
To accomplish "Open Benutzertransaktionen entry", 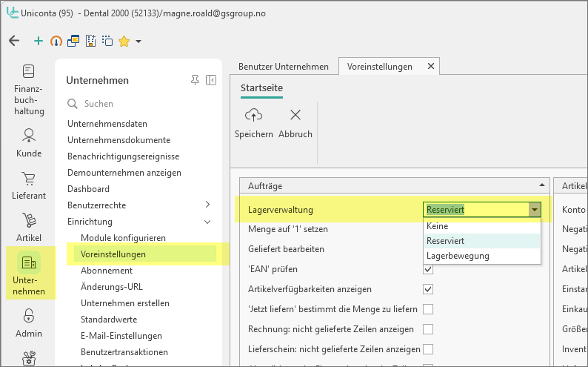I will (x=124, y=352).
